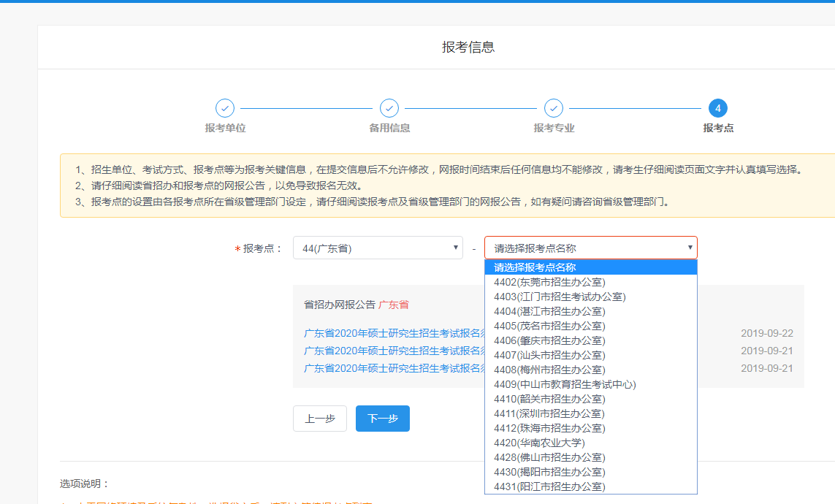The image size is (835, 504).
Task: Select 4431(阳江市招生办公室) at list bottom
Action: point(544,486)
